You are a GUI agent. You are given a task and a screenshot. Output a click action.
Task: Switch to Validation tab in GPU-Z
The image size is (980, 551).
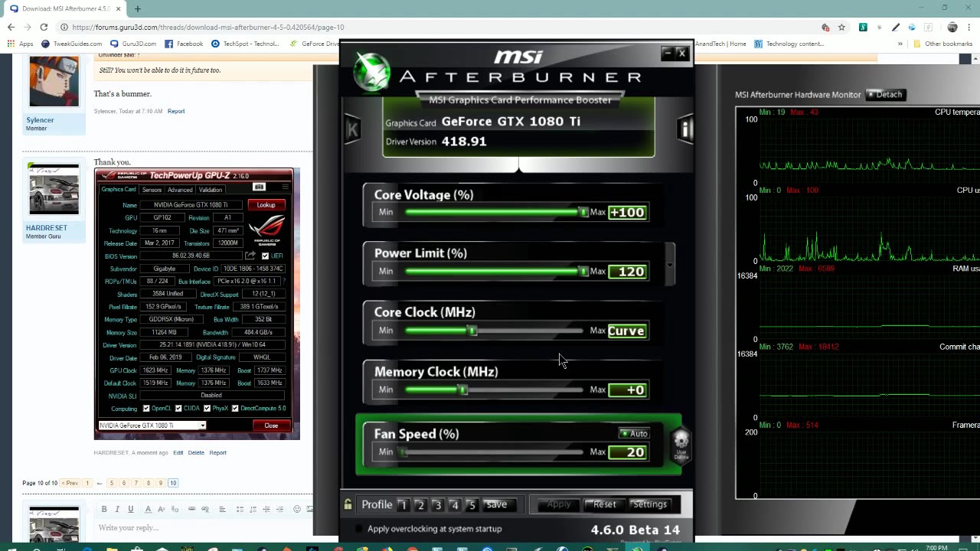[211, 190]
